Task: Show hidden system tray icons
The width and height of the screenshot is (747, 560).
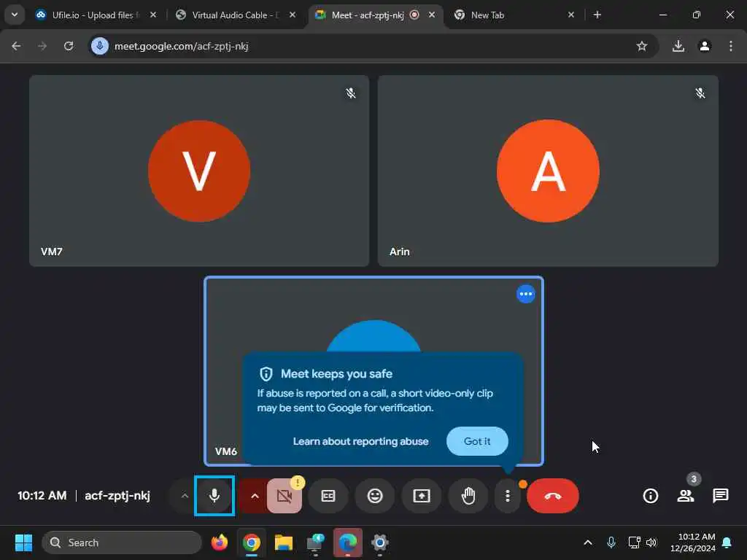Action: [x=588, y=542]
